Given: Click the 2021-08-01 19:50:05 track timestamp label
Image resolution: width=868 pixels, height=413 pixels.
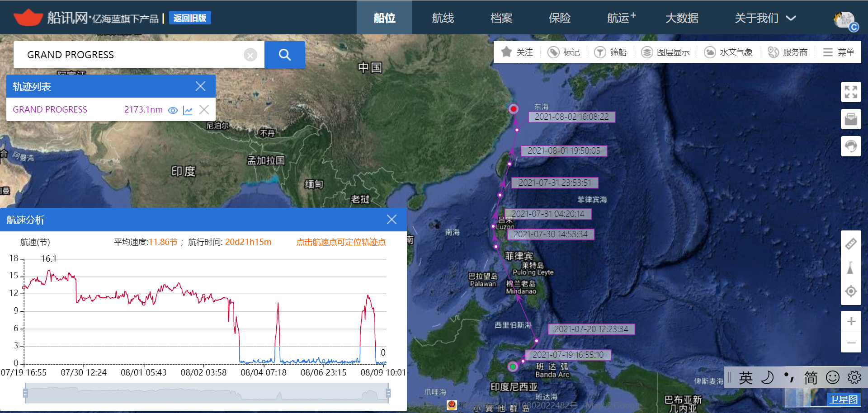Looking at the screenshot, I should pos(563,151).
